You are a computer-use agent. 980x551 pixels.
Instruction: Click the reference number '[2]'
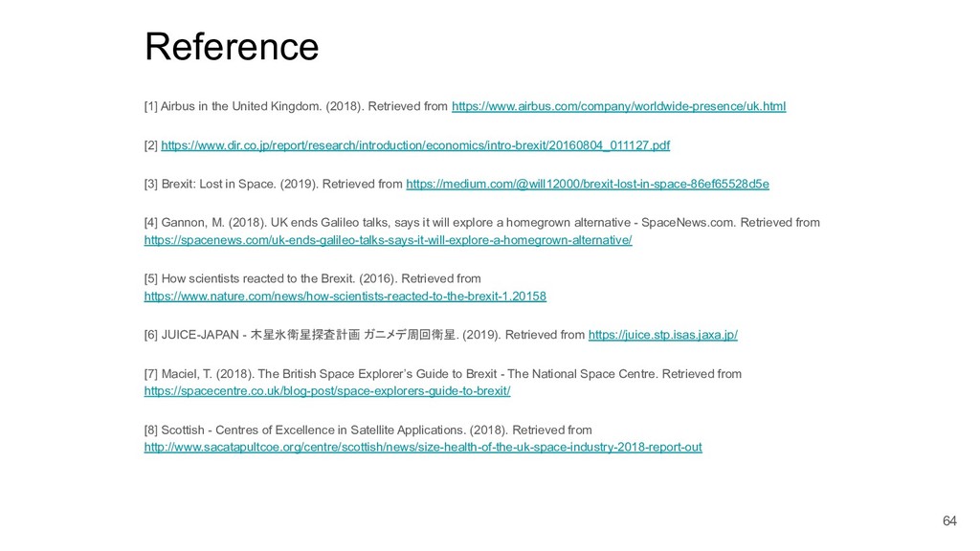(x=151, y=145)
